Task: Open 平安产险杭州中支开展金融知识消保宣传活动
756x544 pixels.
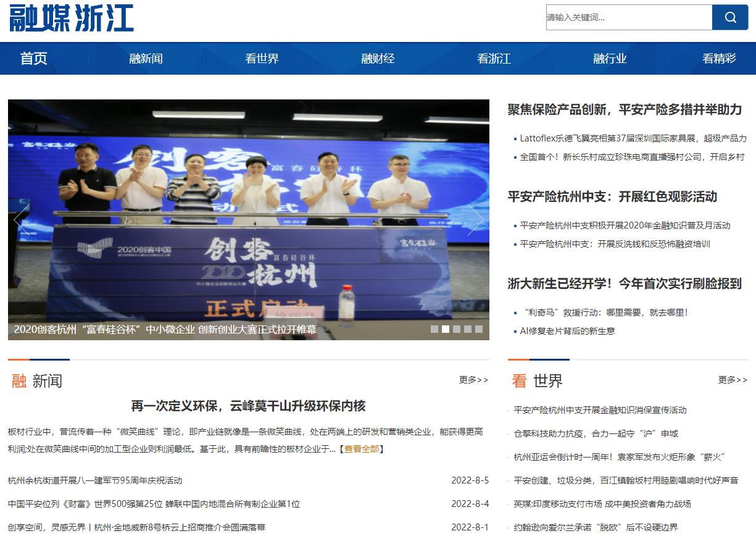Action: [600, 410]
